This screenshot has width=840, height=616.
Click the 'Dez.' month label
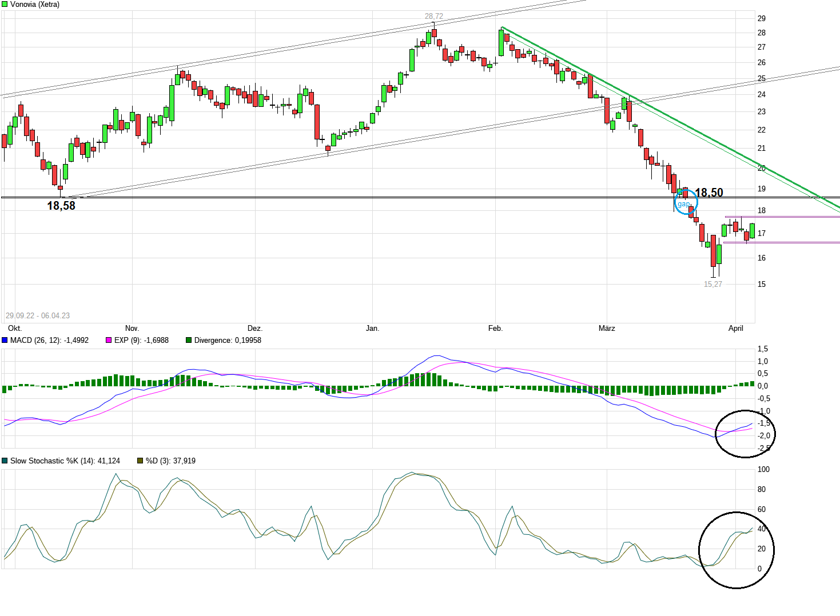coord(255,329)
